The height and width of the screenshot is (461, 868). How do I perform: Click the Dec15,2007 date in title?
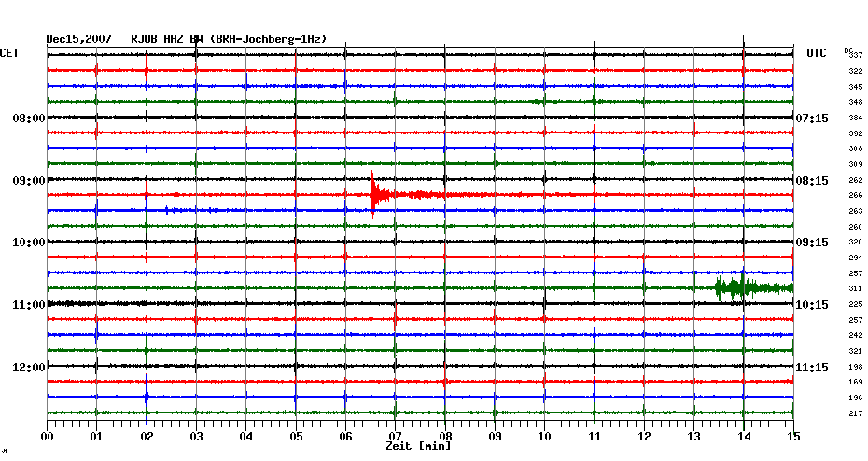pos(78,39)
